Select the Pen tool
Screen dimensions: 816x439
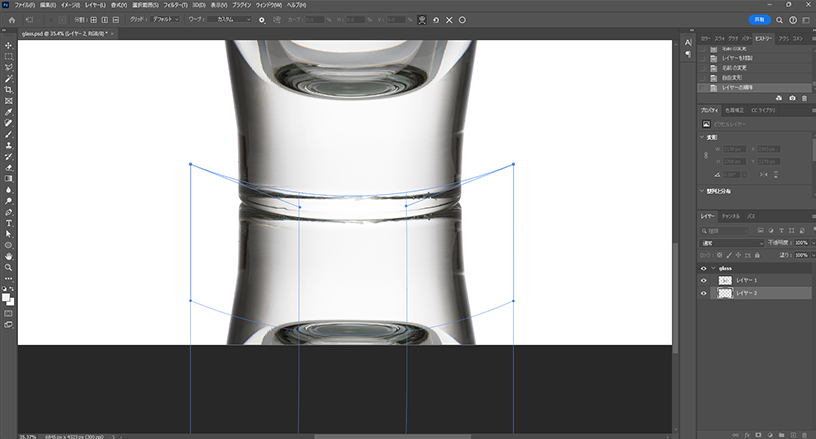tap(8, 212)
